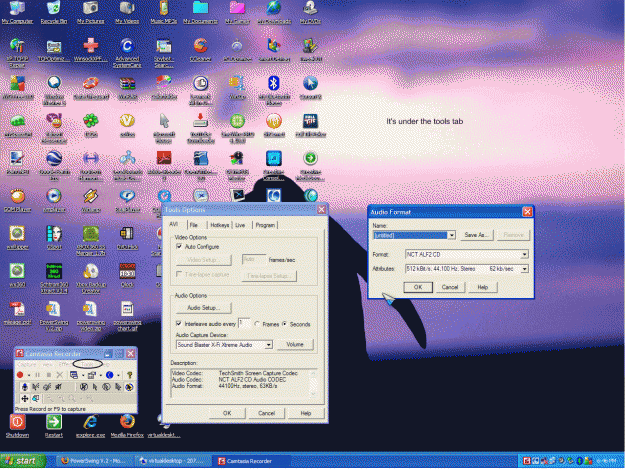Switch to PowerSwing V.2 taskbar button

pos(94,461)
